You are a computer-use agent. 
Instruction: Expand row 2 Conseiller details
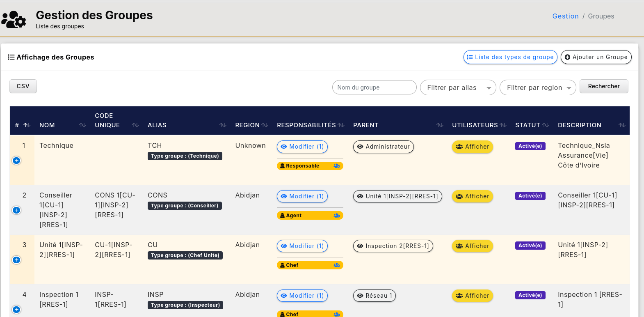pos(16,210)
